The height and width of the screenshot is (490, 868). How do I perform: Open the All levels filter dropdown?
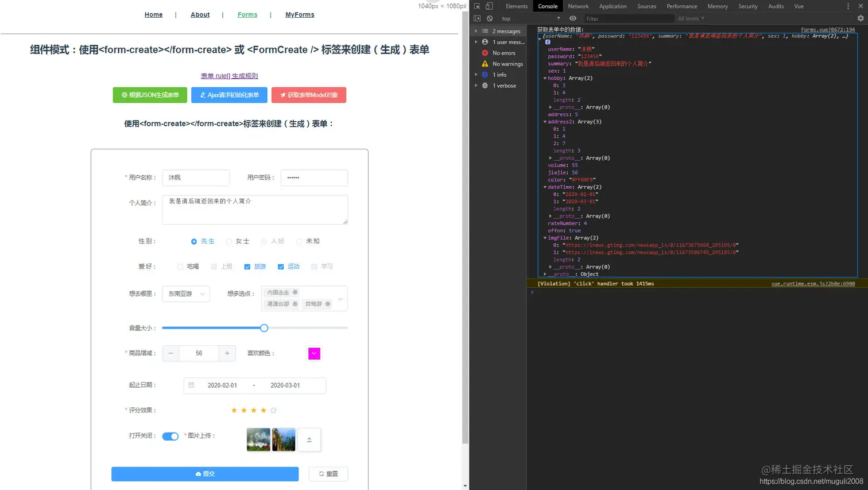point(691,18)
